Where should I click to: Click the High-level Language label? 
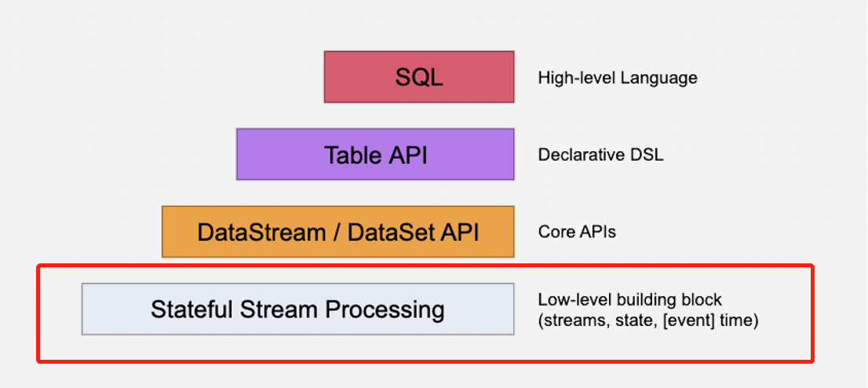point(618,78)
